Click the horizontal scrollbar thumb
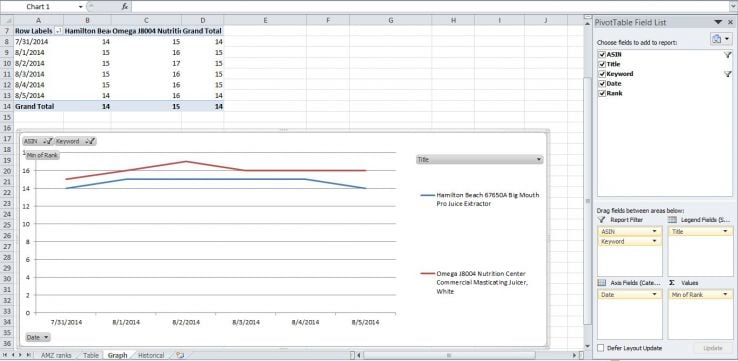 [x=449, y=355]
